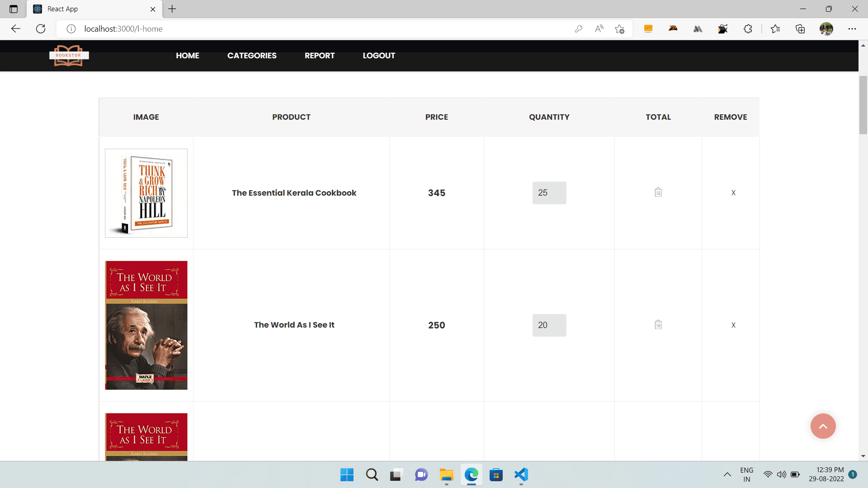Click the REMOVE column header
This screenshot has height=488, width=868.
point(731,117)
